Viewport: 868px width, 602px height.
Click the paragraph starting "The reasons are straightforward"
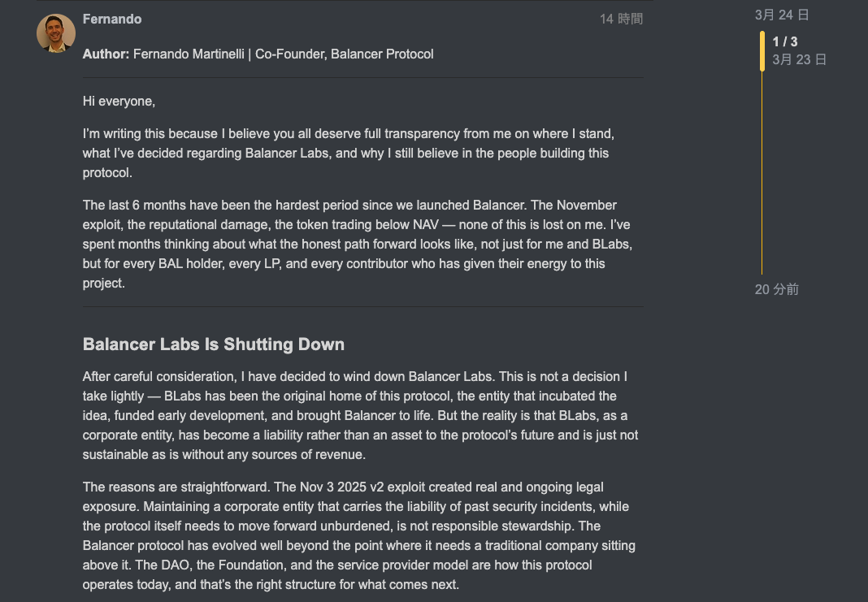(358, 536)
